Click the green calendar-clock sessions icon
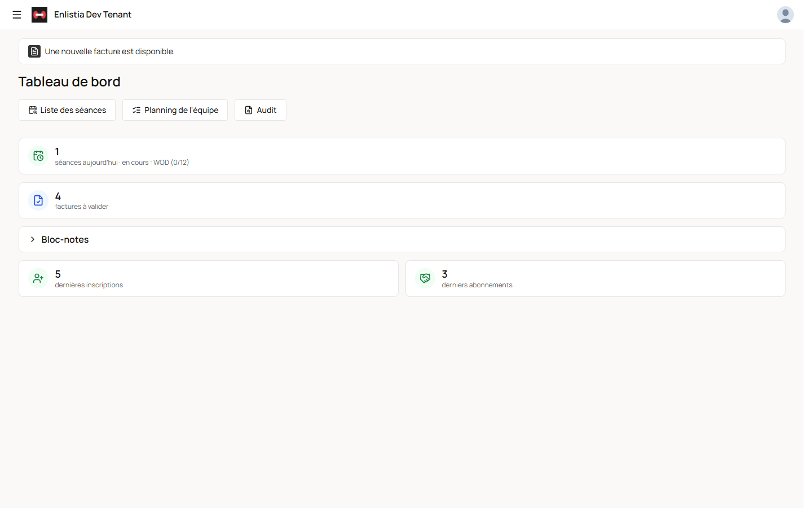 tap(38, 156)
